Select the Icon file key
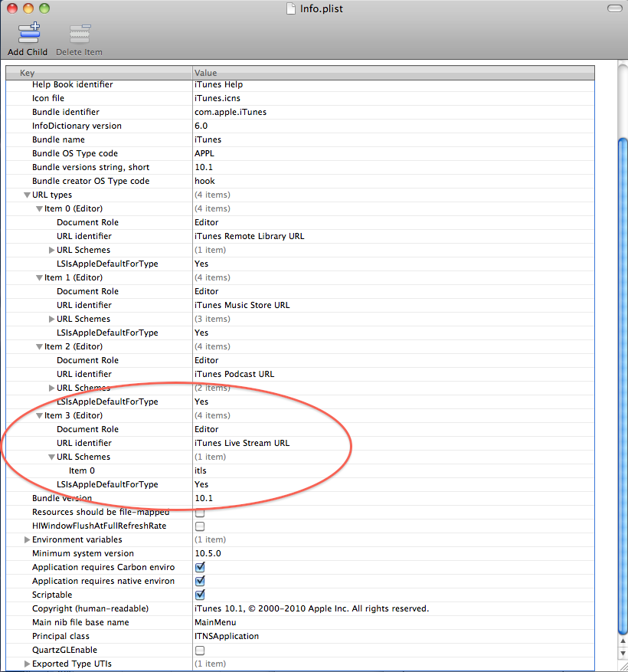628x672 pixels. coord(48,98)
